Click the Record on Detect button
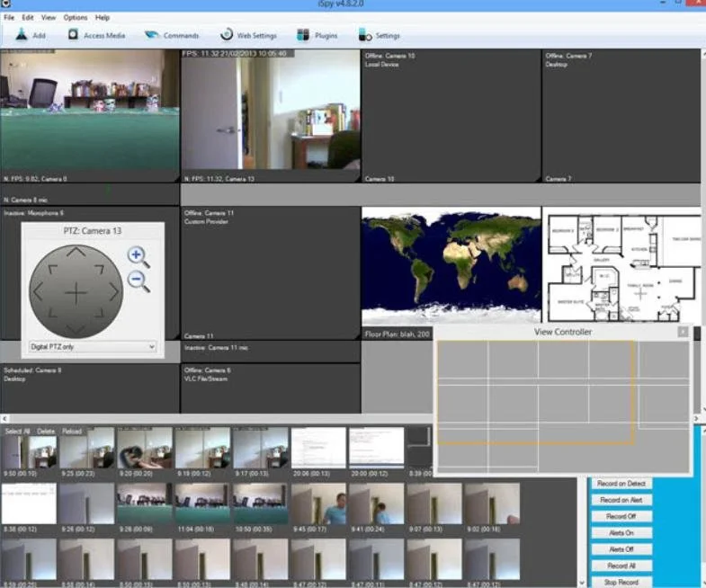This screenshot has height=588, width=706. 621,484
